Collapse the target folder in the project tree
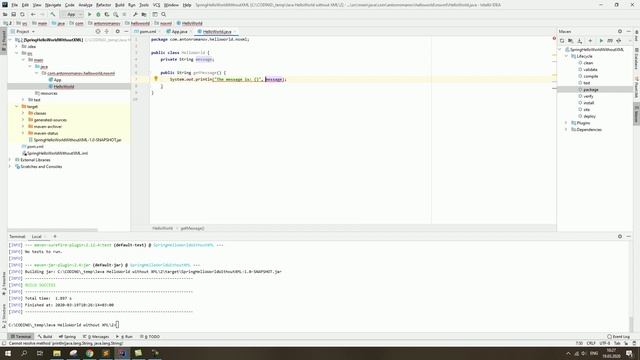 [17, 107]
